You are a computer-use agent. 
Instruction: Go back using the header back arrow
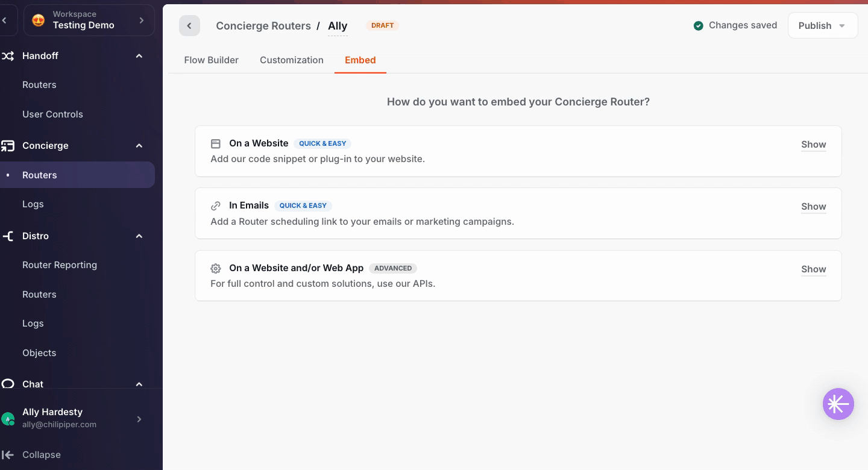[x=189, y=26]
